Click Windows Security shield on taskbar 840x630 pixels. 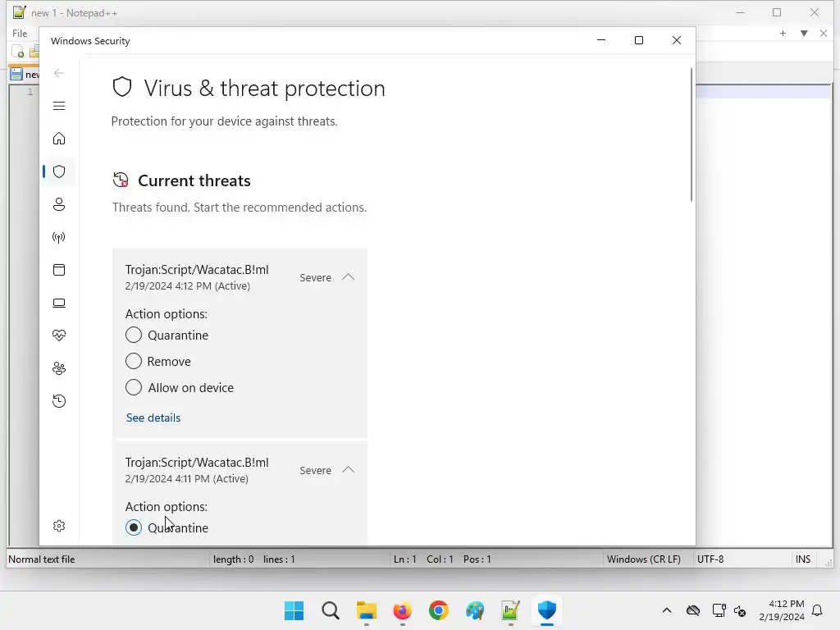pos(547,610)
